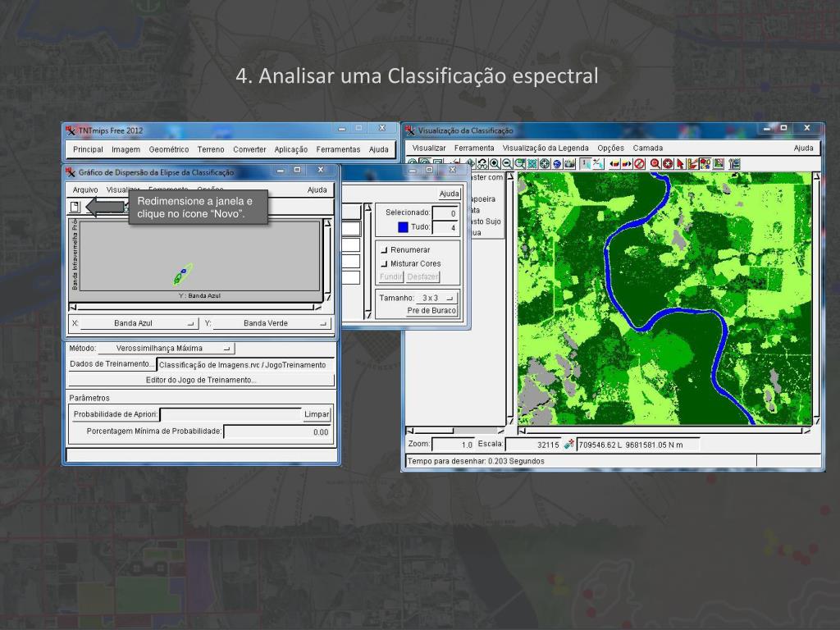The height and width of the screenshot is (630, 840).
Task: Click the red right-arrow toolbar icon
Action: coord(626,164)
